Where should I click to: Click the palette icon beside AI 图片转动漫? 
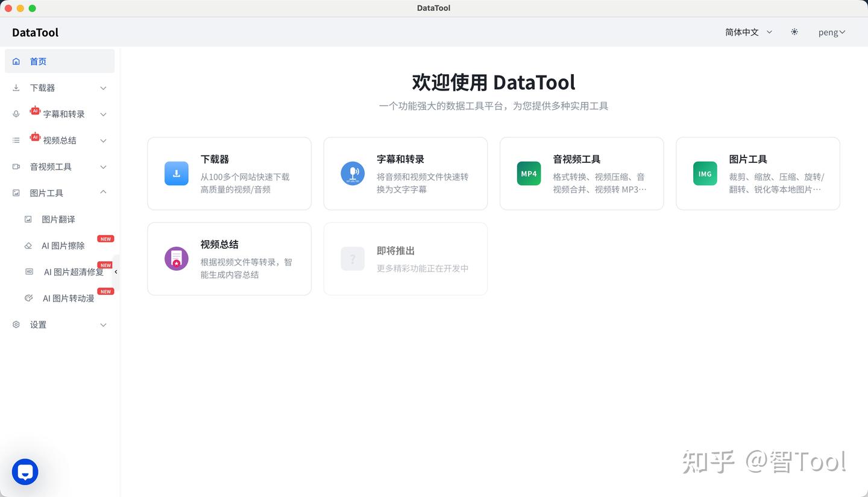(28, 298)
